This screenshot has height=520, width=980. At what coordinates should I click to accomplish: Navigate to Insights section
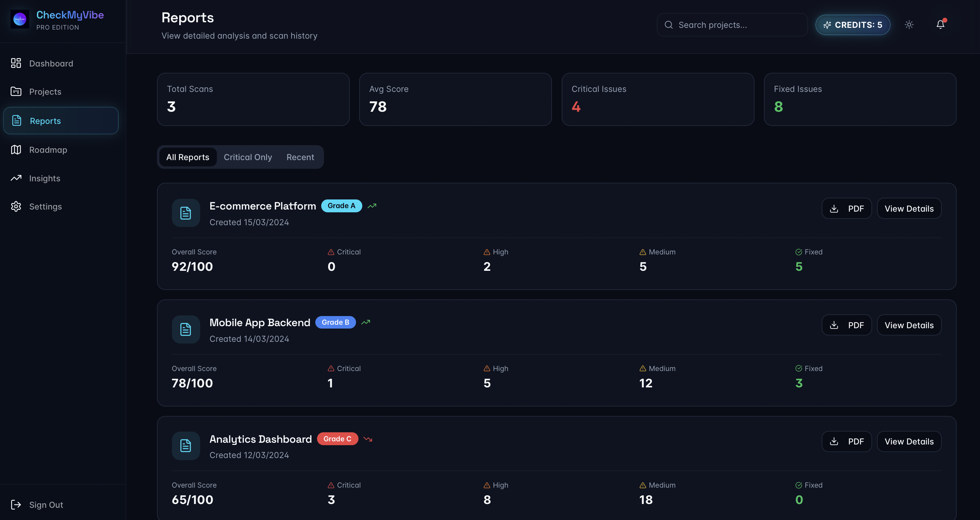click(45, 179)
